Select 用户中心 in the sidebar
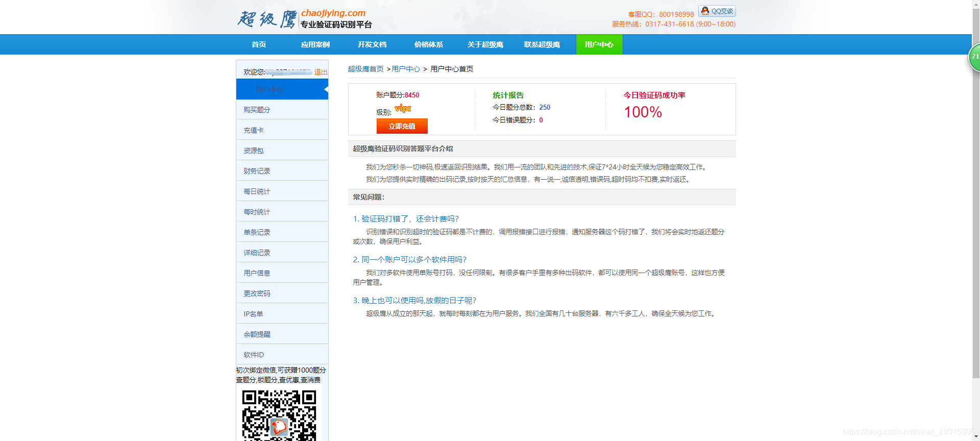The width and height of the screenshot is (980, 441). coord(282,89)
